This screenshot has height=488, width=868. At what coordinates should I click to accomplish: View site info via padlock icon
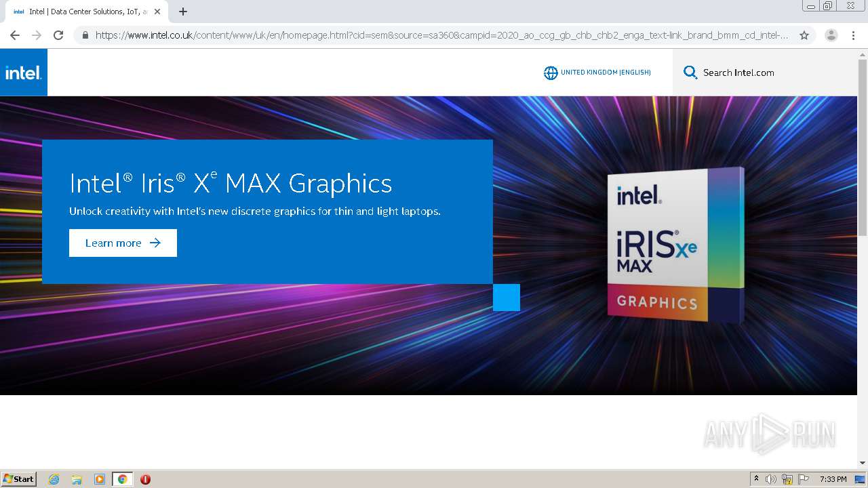pyautogui.click(x=85, y=35)
